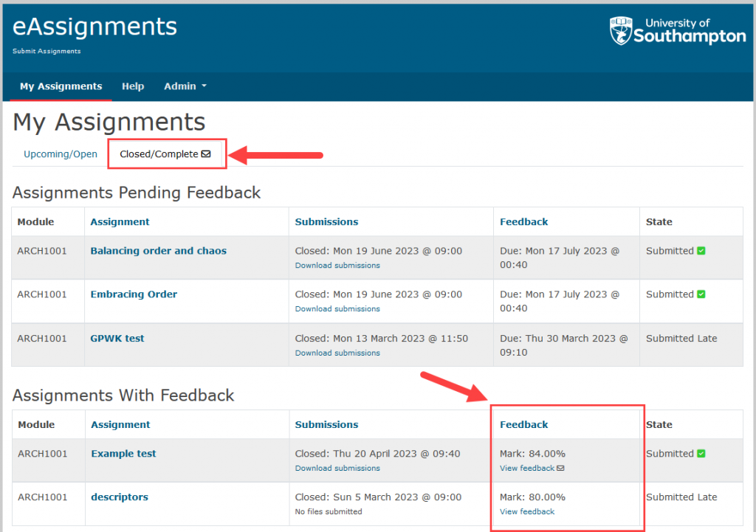Switch to the Upcoming/Open tab
Screen dimensions: 756x532
pos(61,154)
